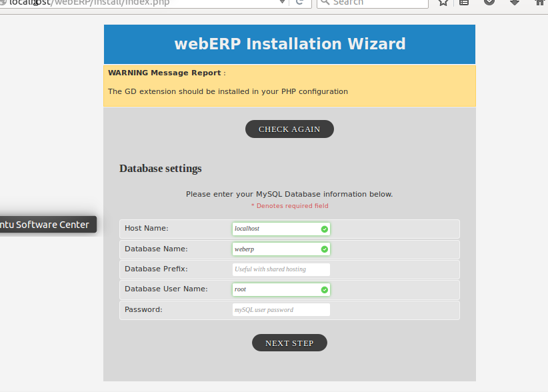
Task: Click the CHECK AGAIN button
Action: 289,129
